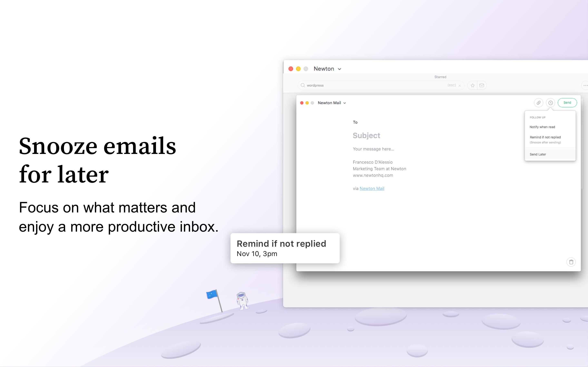This screenshot has height=367, width=588.
Task: Click the schedule/clock icon in compose toolbar
Action: click(550, 103)
